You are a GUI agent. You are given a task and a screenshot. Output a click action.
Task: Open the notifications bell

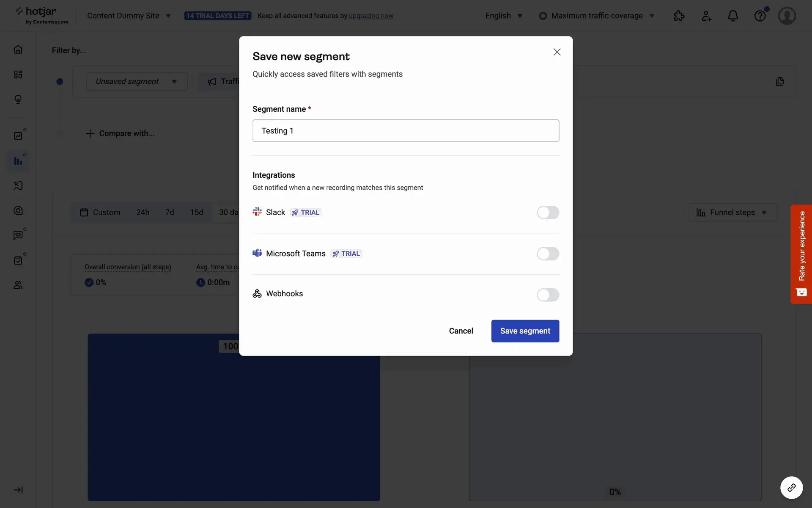click(x=733, y=16)
